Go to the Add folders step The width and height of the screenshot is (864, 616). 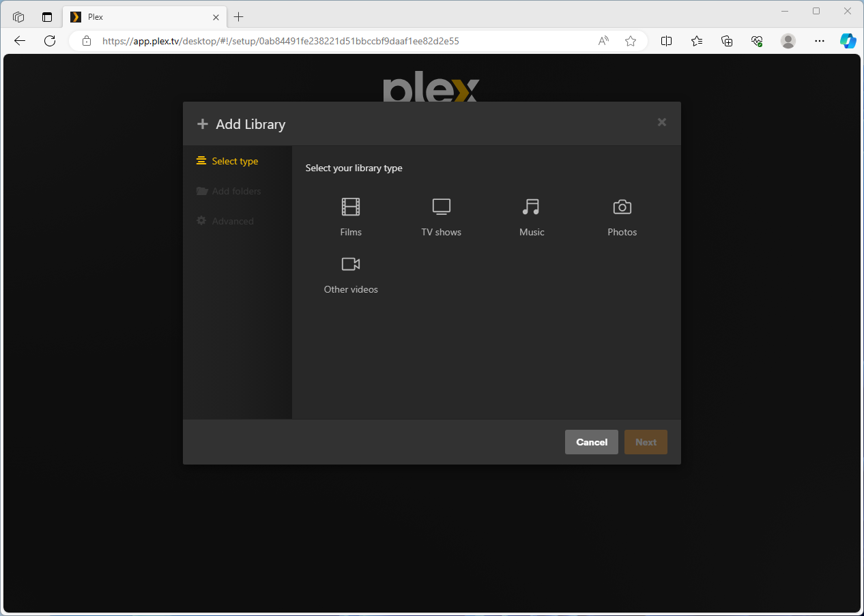tap(229, 191)
